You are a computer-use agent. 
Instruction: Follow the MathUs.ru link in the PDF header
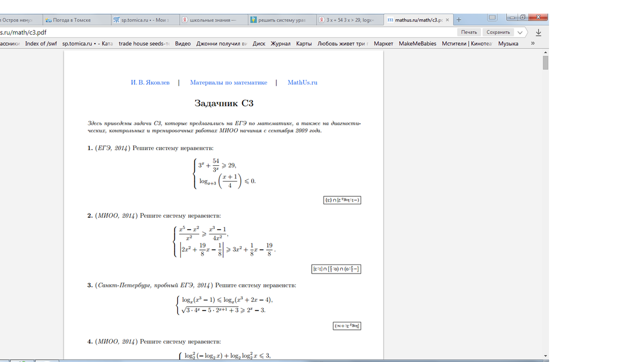point(303,83)
